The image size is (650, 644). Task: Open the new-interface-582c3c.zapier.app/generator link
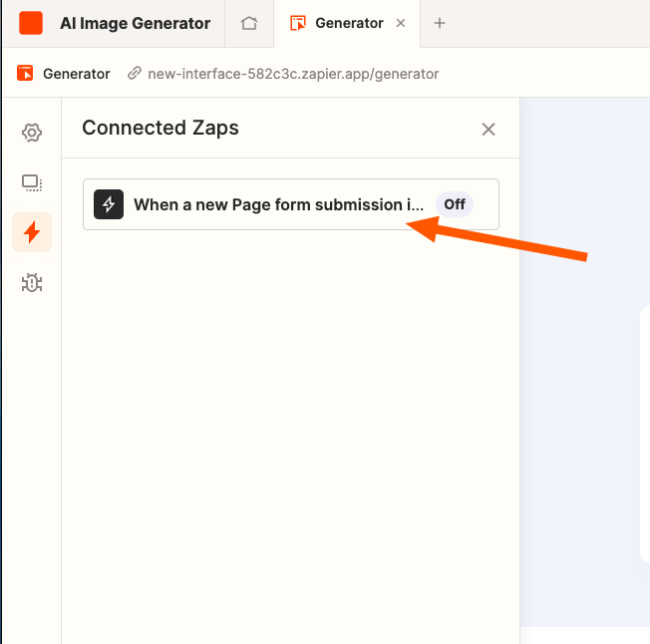[293, 74]
